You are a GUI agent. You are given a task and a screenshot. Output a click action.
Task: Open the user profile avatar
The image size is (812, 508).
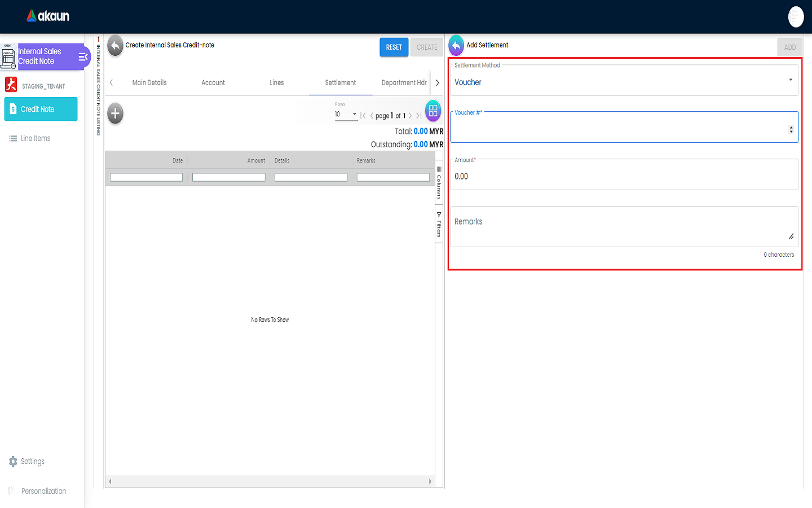(795, 17)
